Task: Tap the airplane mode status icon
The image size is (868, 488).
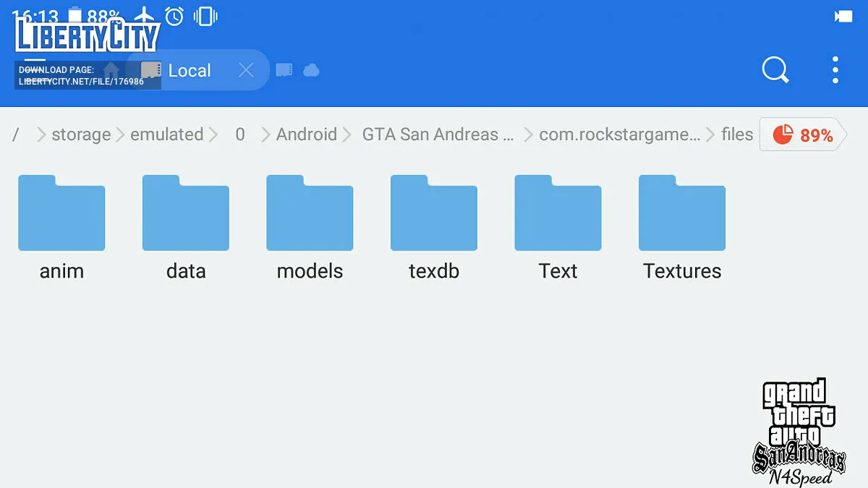Action: point(145,15)
